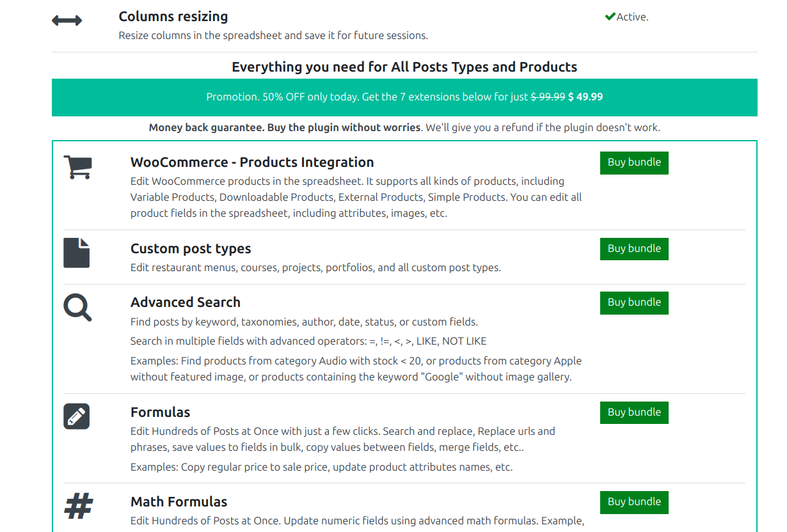This screenshot has height=532, width=787.
Task: Click the Custom post types file icon
Action: click(x=77, y=253)
